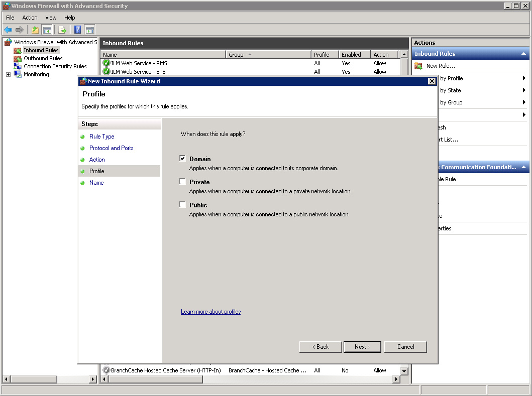Sort rules by the Profile column header
The height and width of the screenshot is (396, 532).
(325, 55)
